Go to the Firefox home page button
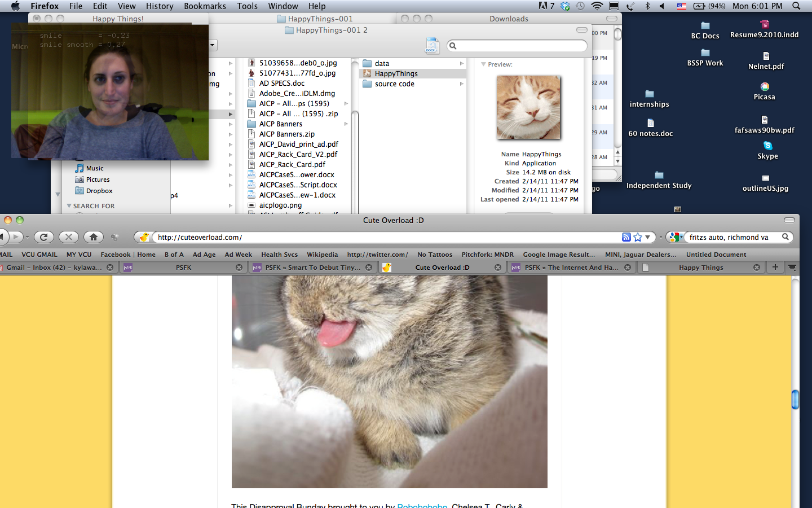This screenshot has width=812, height=508. 94,237
